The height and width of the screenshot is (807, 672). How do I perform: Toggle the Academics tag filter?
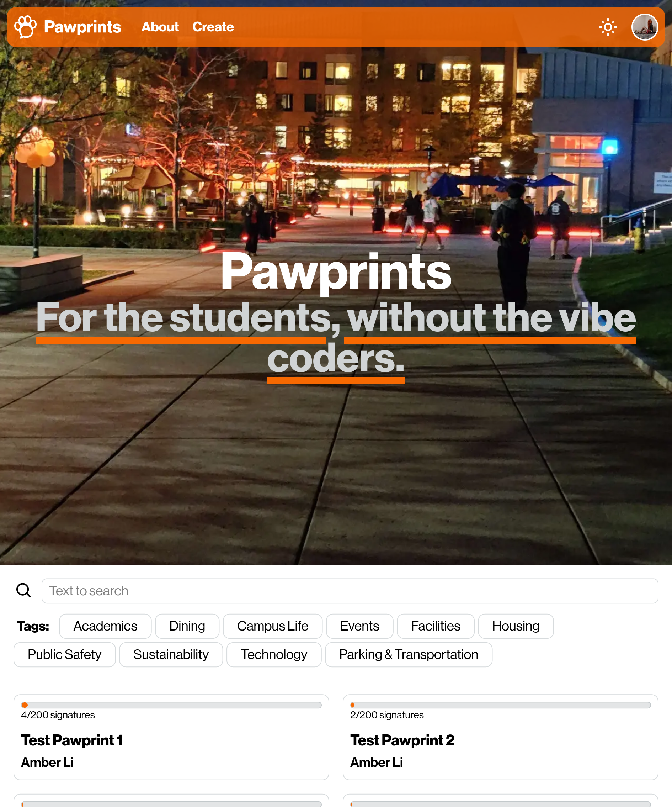pyautogui.click(x=105, y=626)
